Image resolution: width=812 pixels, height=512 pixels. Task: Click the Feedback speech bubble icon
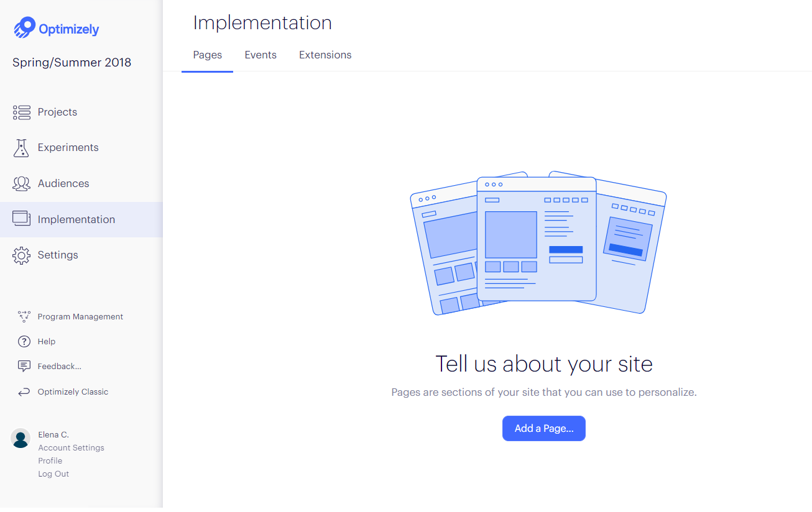[x=24, y=367]
